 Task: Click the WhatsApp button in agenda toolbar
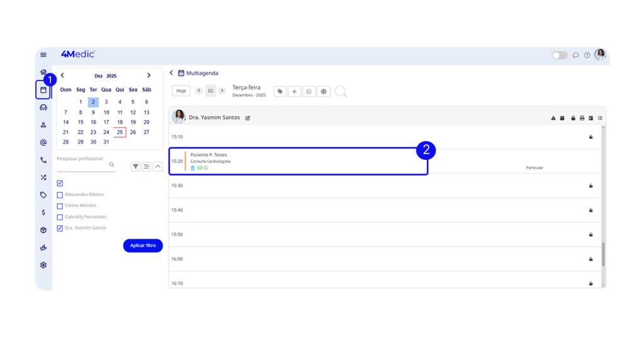(x=309, y=91)
